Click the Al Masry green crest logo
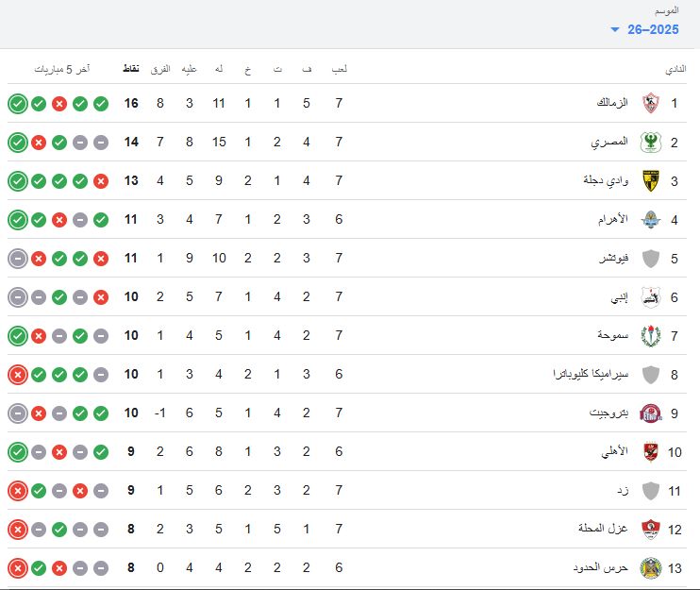The image size is (700, 590). 650,142
